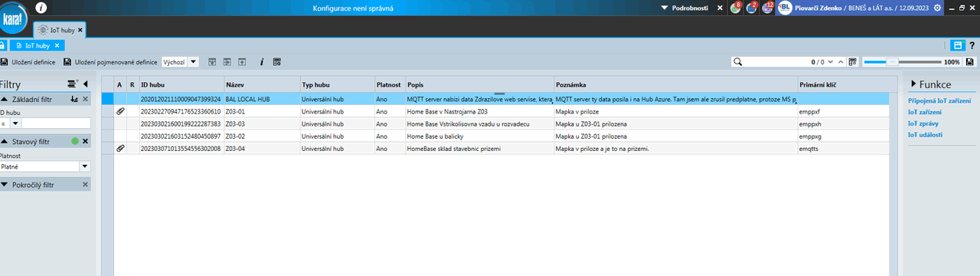Close the Podrobnosti bar with its X
This screenshot has height=276, width=980.
coord(720,8)
